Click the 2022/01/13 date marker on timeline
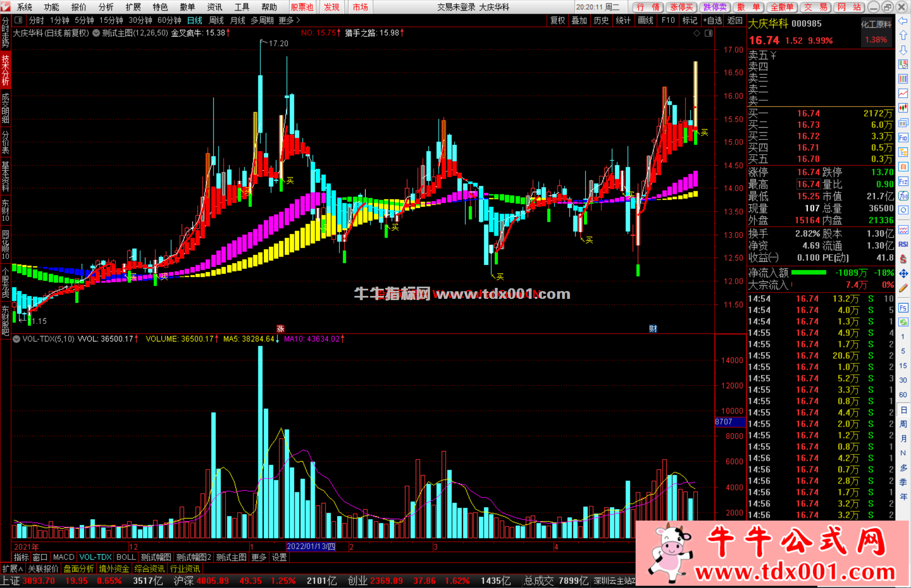 [311, 547]
